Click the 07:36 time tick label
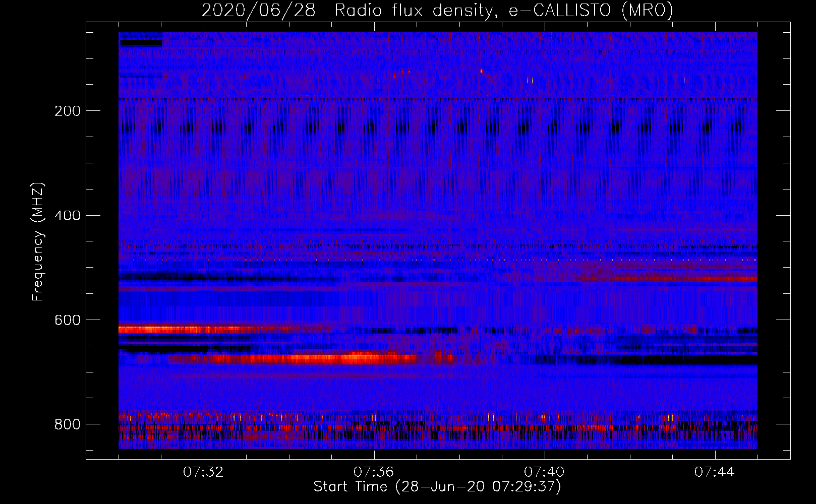 coord(374,472)
